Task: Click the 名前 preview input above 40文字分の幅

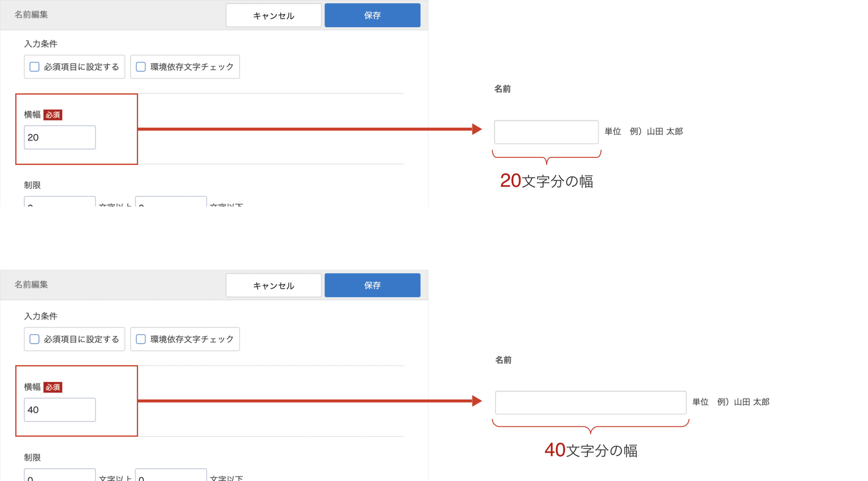Action: point(590,402)
